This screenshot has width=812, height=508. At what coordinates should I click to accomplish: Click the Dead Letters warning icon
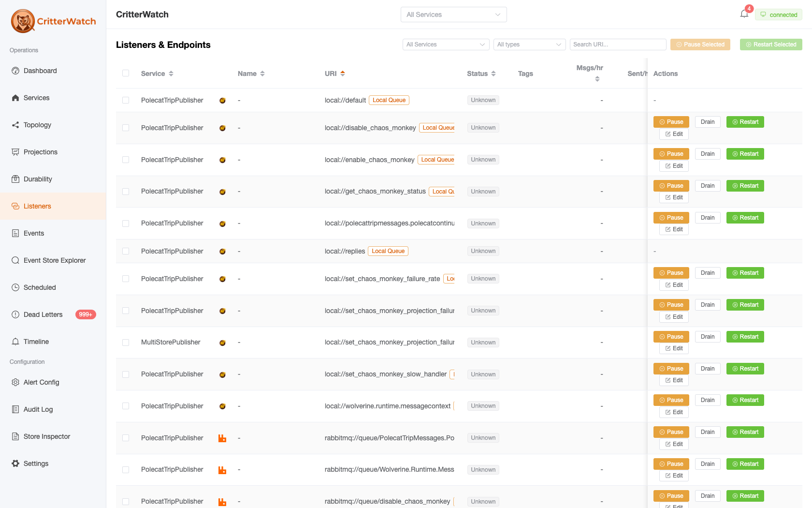pos(15,314)
